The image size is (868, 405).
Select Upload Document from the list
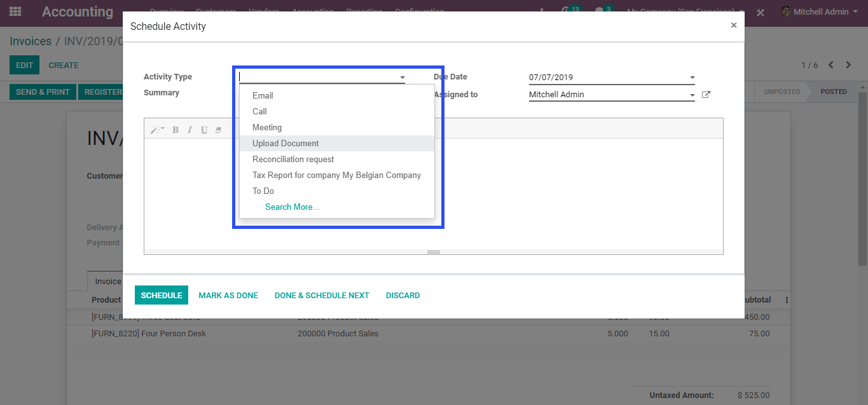point(286,144)
